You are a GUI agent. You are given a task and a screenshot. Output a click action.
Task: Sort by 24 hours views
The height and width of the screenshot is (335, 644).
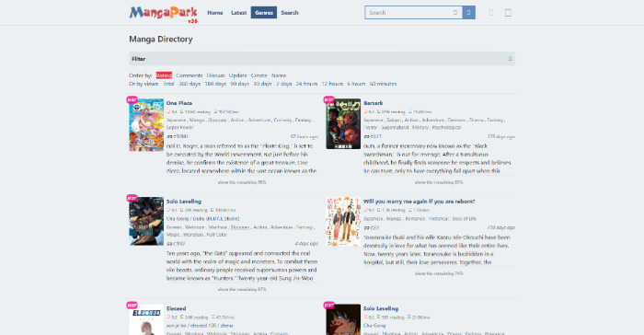coord(306,84)
